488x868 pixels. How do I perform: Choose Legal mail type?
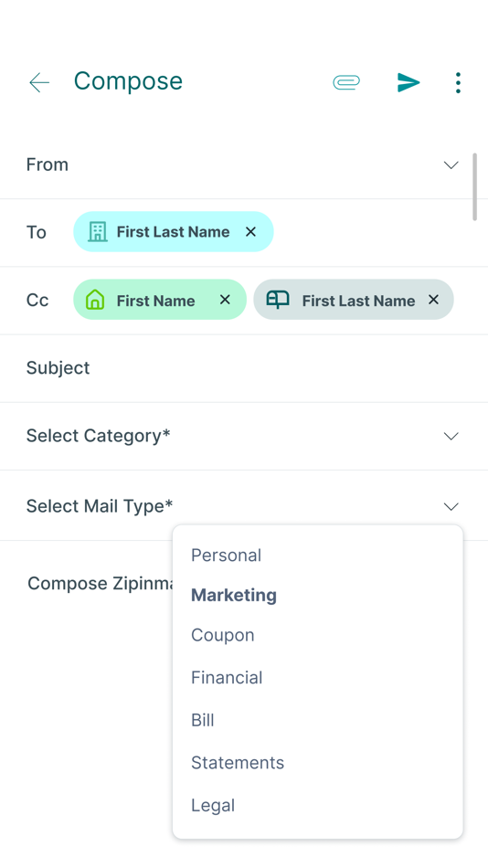(213, 806)
